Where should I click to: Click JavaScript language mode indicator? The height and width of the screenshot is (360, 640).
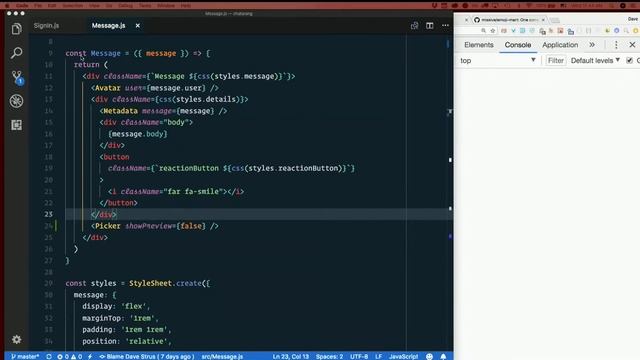click(x=403, y=356)
